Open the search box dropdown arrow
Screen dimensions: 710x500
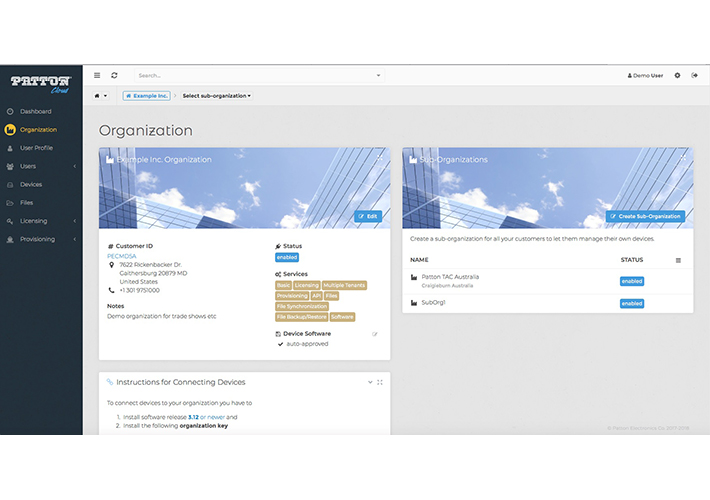click(x=379, y=75)
